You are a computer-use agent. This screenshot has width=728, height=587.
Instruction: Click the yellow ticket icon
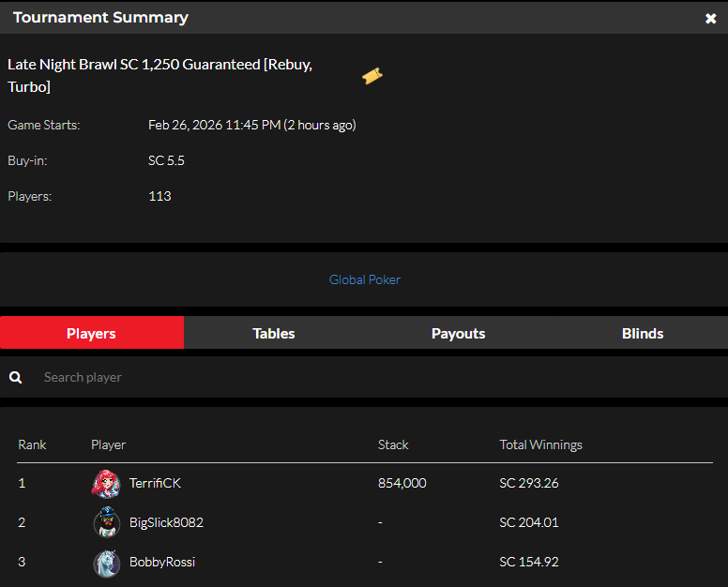click(x=372, y=76)
